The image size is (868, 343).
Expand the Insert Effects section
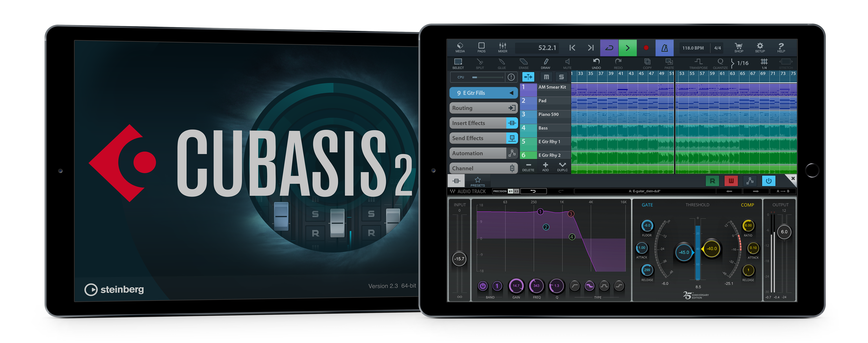(x=483, y=123)
